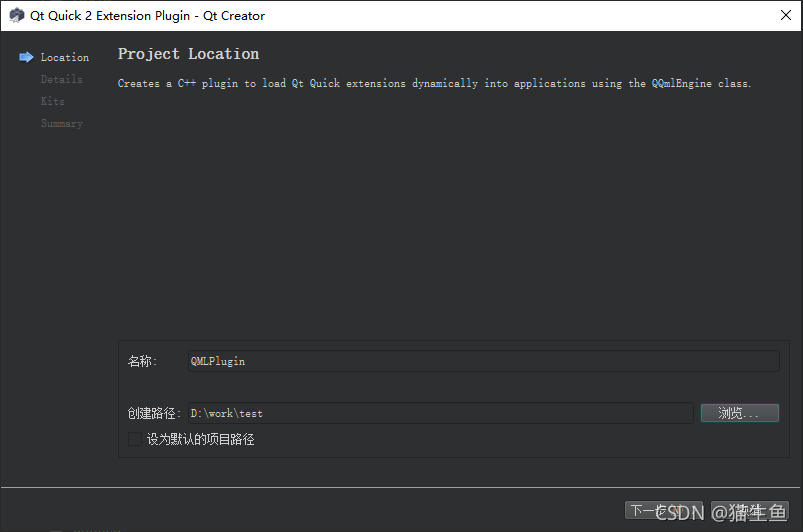Enable 设为默认的项目路径 checkbox

pos(135,439)
